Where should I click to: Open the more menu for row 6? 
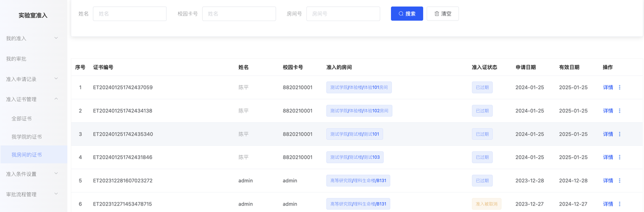coord(619,204)
